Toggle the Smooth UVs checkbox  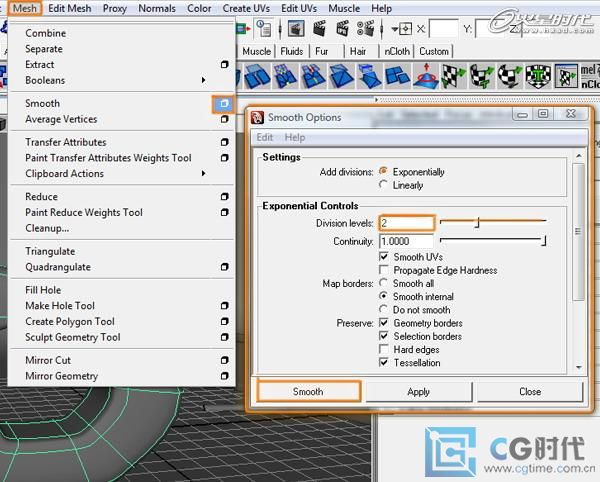click(x=385, y=257)
